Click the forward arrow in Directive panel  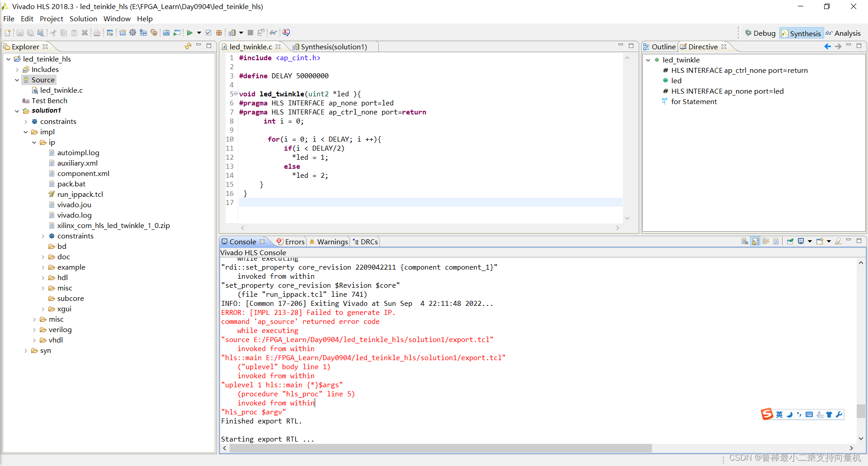pyautogui.click(x=838, y=46)
